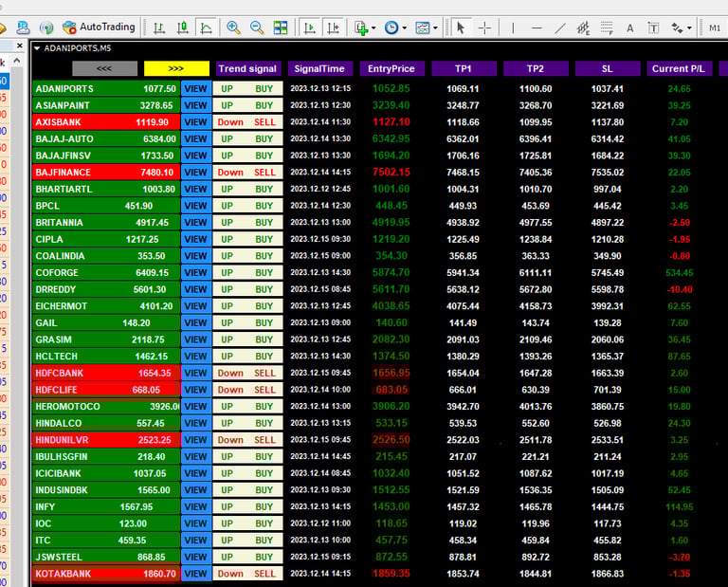Draw a horizontal line tool
The width and height of the screenshot is (728, 587).
tap(537, 28)
